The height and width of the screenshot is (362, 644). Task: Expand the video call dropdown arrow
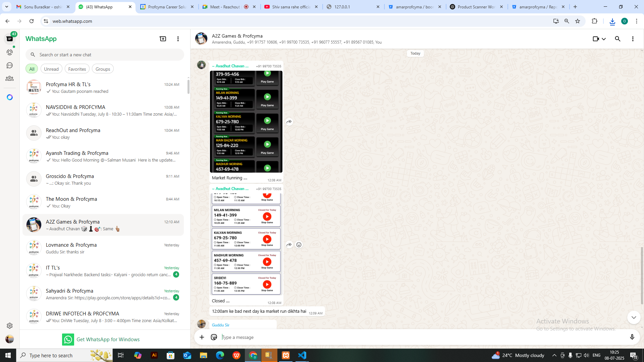[604, 39]
